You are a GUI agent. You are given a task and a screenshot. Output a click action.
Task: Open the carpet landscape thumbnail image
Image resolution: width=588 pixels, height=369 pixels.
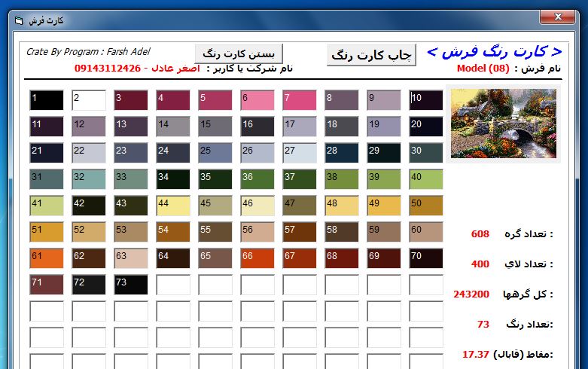pos(503,124)
